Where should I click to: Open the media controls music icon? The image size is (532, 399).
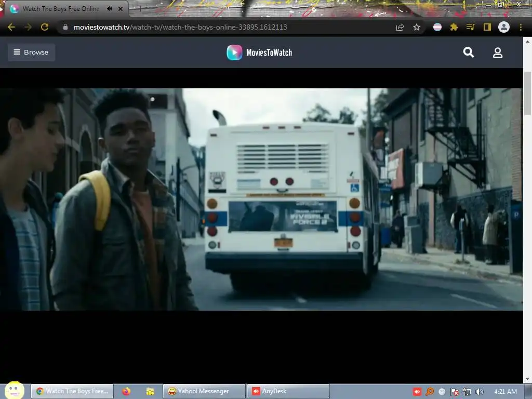pyautogui.click(x=470, y=27)
